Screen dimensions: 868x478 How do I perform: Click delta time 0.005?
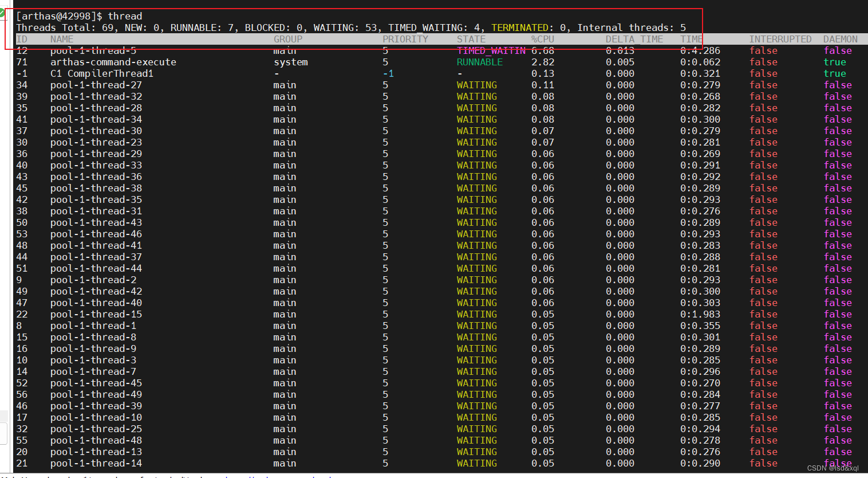coord(620,62)
